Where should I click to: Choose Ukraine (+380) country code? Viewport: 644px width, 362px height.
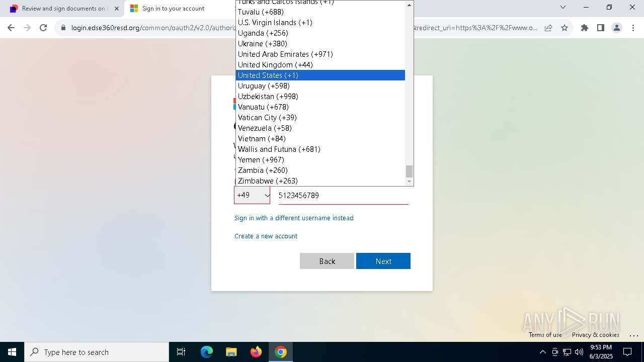[x=320, y=44]
